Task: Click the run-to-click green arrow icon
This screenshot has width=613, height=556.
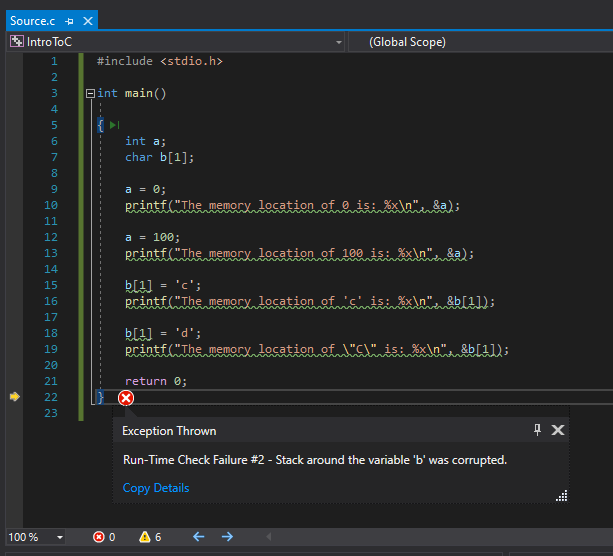Action: [115, 125]
